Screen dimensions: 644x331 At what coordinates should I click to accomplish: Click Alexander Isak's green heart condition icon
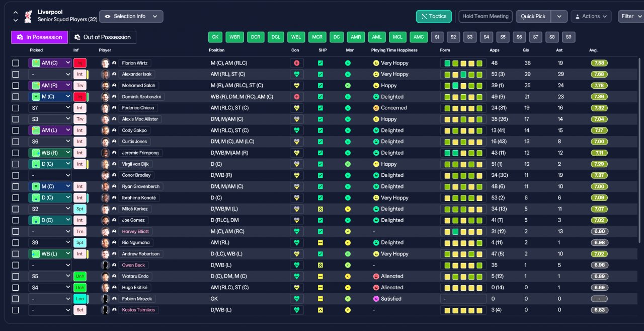click(297, 74)
